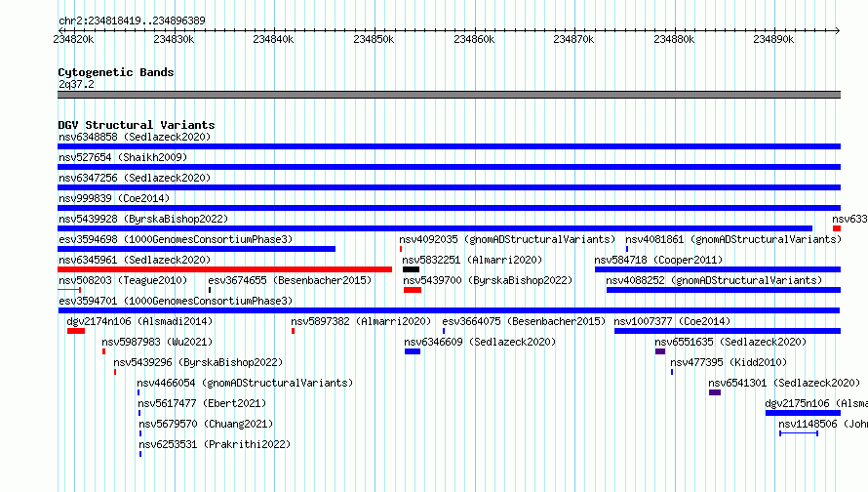Viewport: 868px width, 492px height.
Task: Click the DGV Structural Variants track heading
Action: pos(137,125)
